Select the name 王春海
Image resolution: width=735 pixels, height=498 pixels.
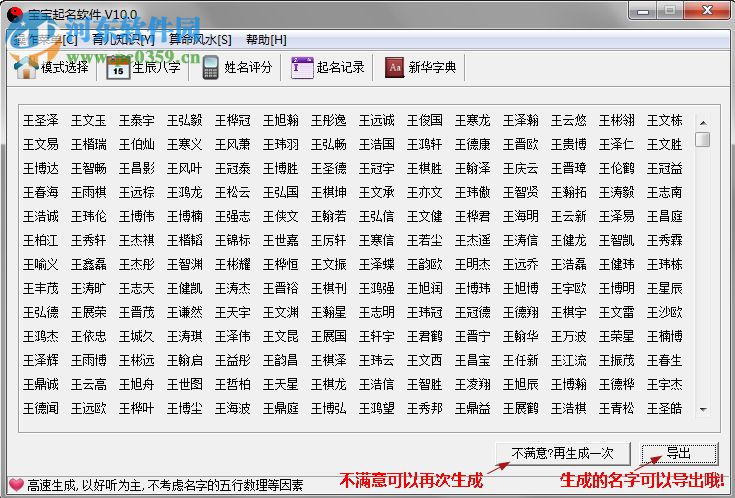pyautogui.click(x=41, y=192)
